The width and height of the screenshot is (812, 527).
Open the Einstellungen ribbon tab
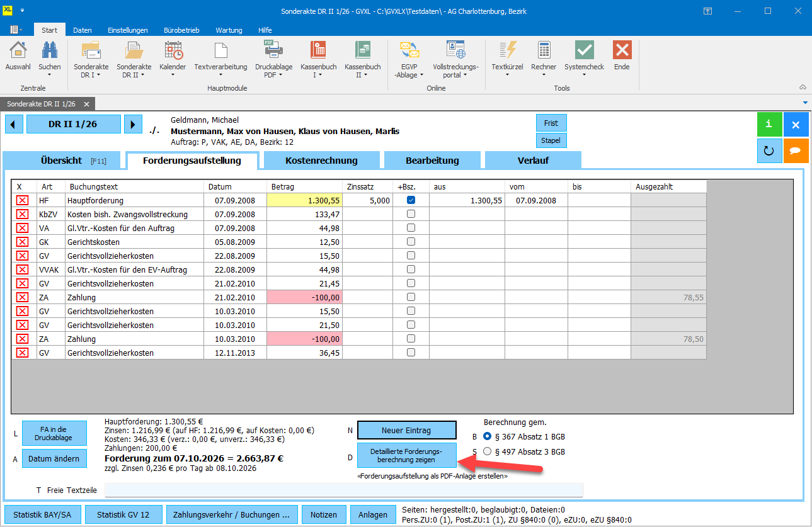(128, 30)
